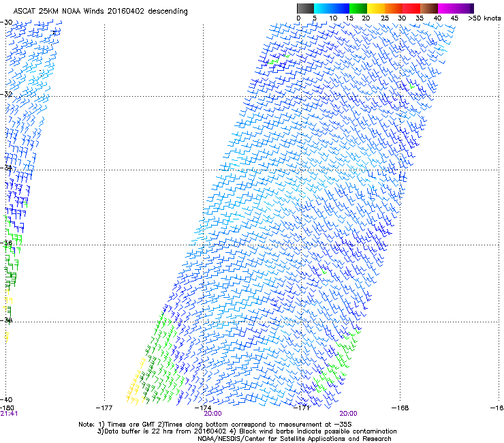Viewport: 504px width, 443px height.
Task: Click the chart title 'ASCAT 25KM NOAA Winds 20160402 descending'
Action: (100, 11)
